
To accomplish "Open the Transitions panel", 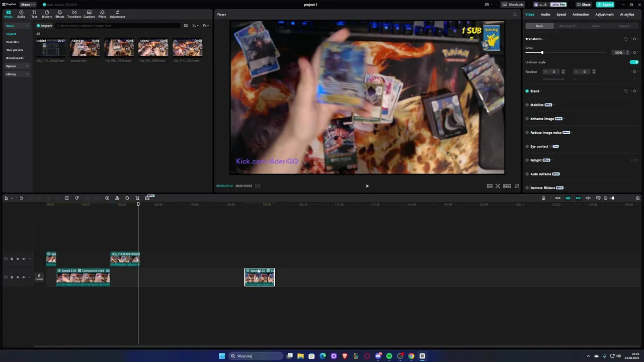I will click(x=74, y=14).
